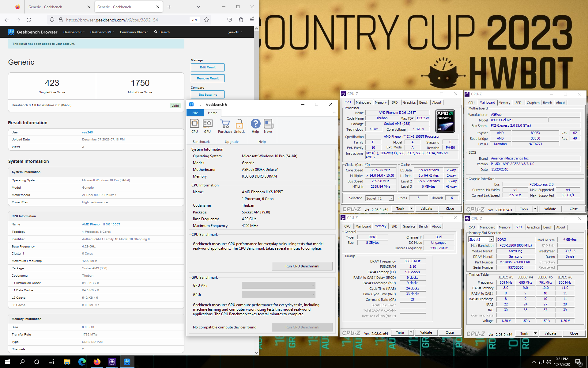
Task: Click the shield tracking protection icon
Action: 52,20
